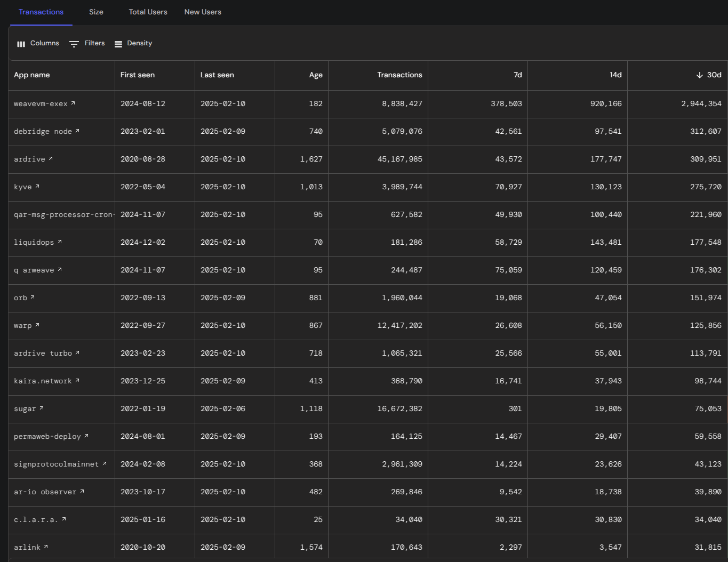Screen dimensions: 728x562
Task: Switch to the Total Users tab
Action: pos(148,12)
